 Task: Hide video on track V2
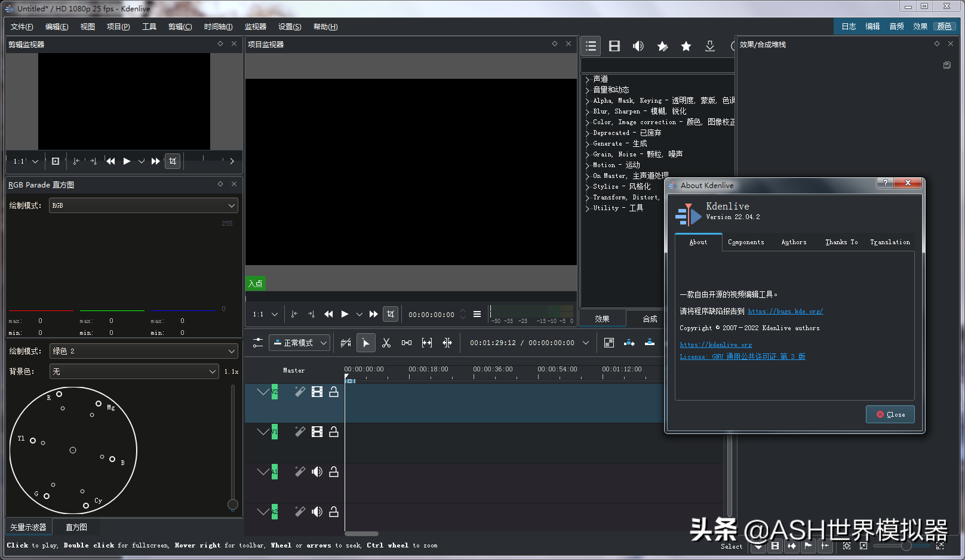tap(317, 392)
